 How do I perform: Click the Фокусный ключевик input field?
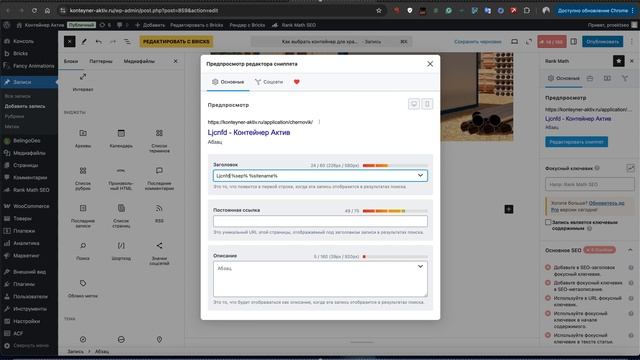589,184
